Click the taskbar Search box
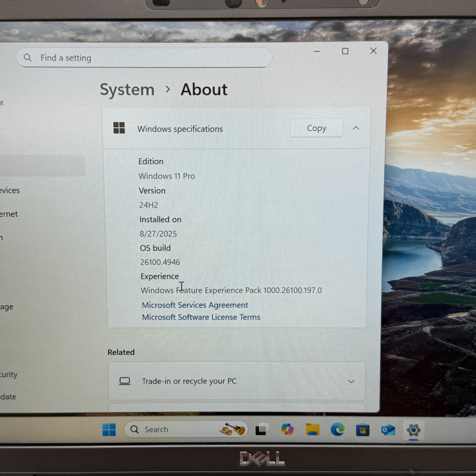476x476 pixels. pyautogui.click(x=171, y=429)
